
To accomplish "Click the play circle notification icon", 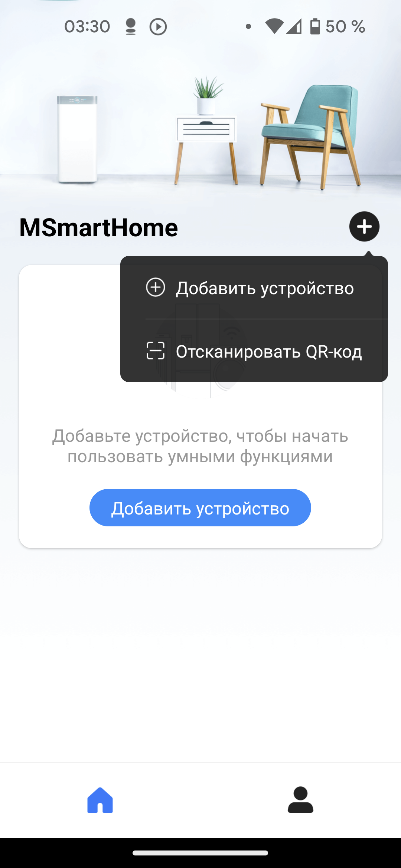I will tap(158, 27).
